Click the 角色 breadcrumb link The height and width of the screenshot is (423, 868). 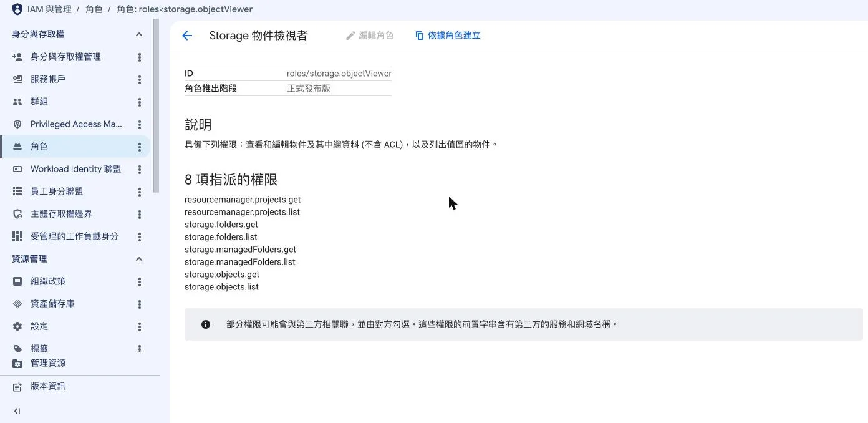(x=94, y=9)
